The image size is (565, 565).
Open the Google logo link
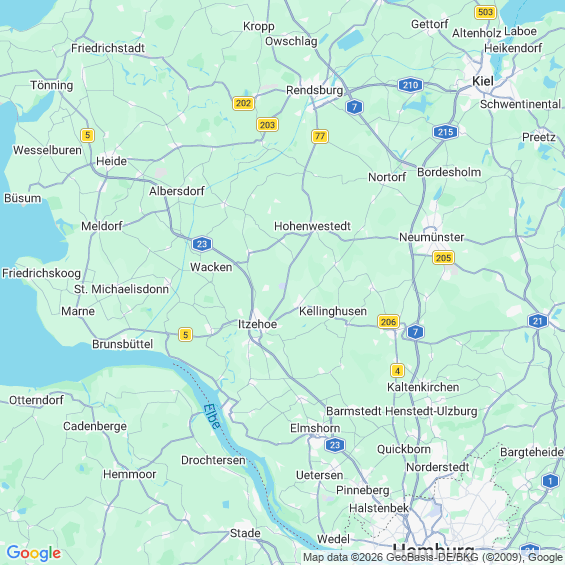coord(34,553)
